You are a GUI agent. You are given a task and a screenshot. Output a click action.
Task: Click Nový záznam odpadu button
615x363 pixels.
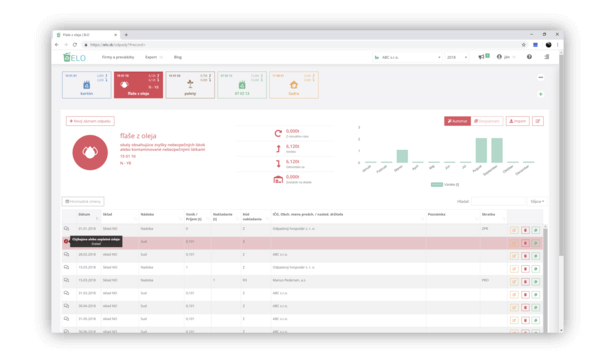(90, 121)
